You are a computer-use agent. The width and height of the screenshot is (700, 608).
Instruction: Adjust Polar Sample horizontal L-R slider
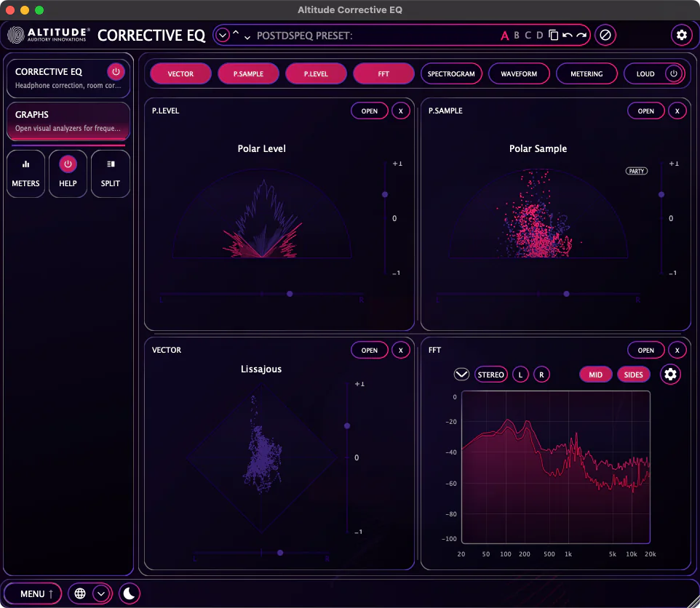coord(567,294)
